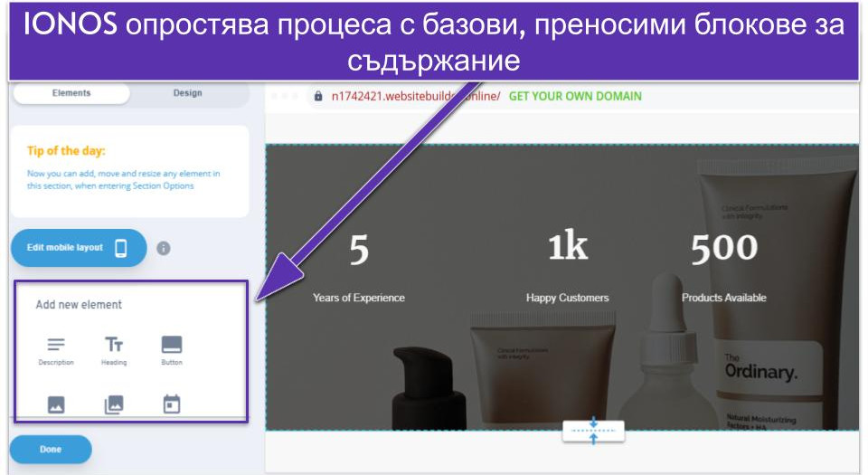Click the Done button
Screen dimensions: 868x475
point(51,449)
